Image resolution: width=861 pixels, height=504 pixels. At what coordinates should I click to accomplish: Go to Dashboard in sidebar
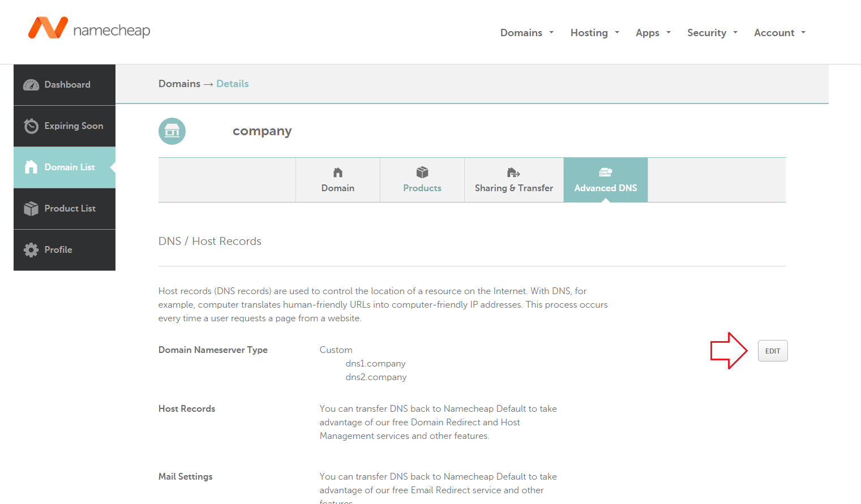65,85
